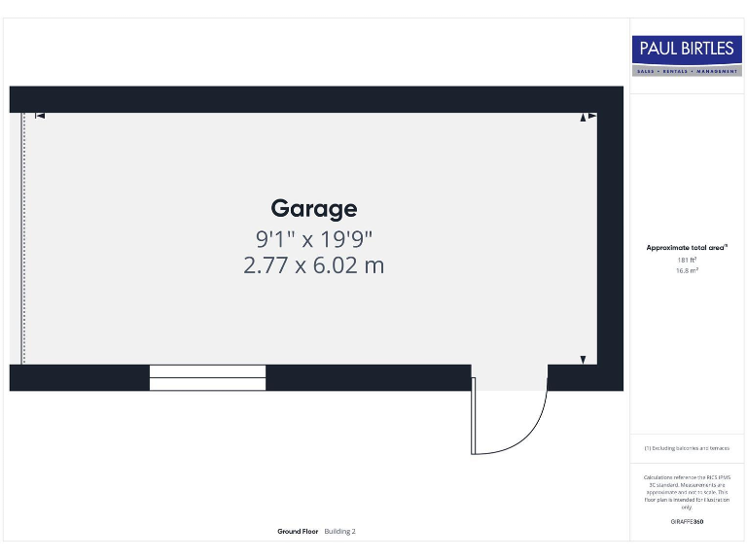Click the garage roller door dotted line

pos(23,238)
